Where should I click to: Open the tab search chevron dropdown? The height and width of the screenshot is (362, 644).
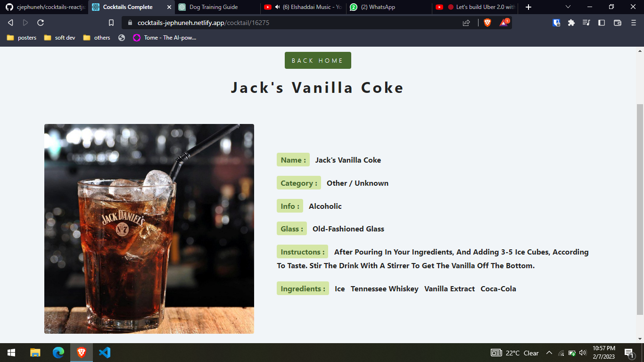(x=568, y=7)
